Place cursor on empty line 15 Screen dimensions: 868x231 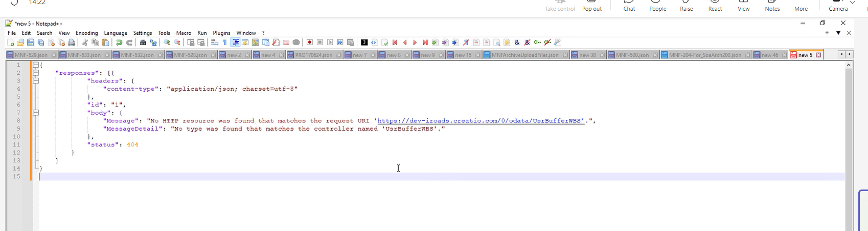442,176
